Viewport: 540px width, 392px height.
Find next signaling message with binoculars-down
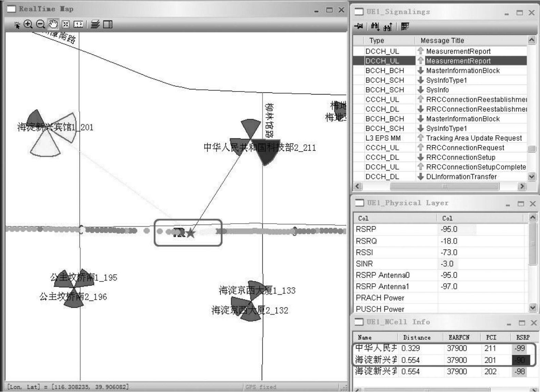click(x=375, y=26)
